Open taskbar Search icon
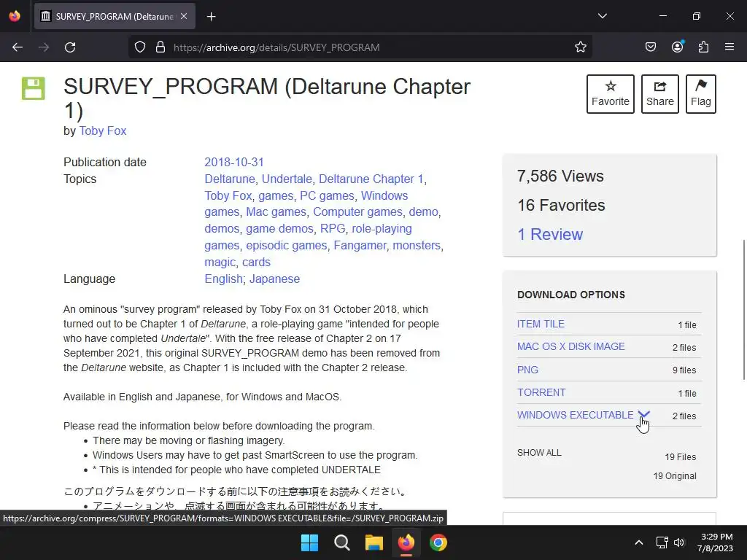Screen dimensions: 747x560 click(341, 542)
